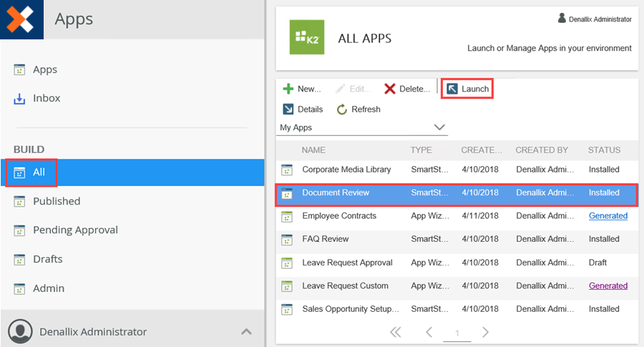The width and height of the screenshot is (644, 347).
Task: Sort by the NAME column header
Action: 313,150
